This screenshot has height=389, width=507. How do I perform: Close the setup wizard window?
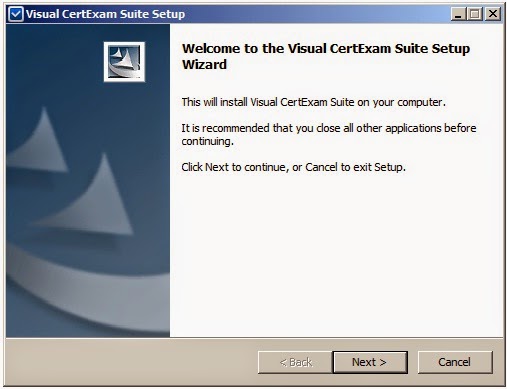tap(493, 14)
